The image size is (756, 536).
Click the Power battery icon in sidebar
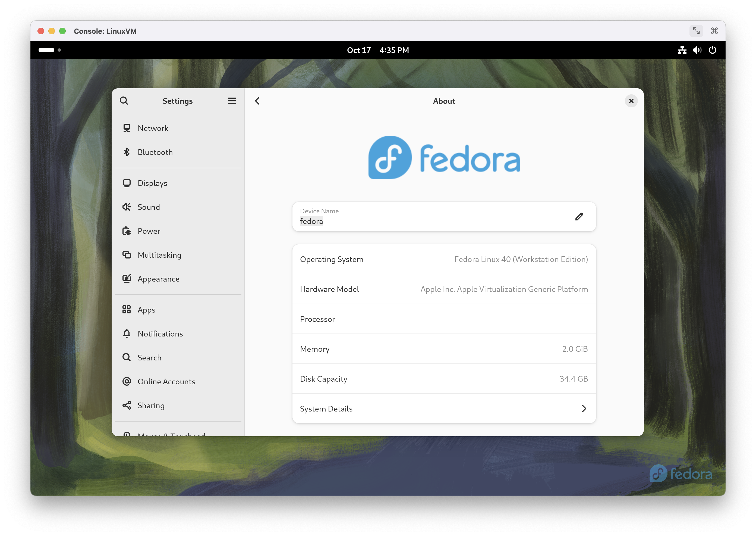point(127,231)
